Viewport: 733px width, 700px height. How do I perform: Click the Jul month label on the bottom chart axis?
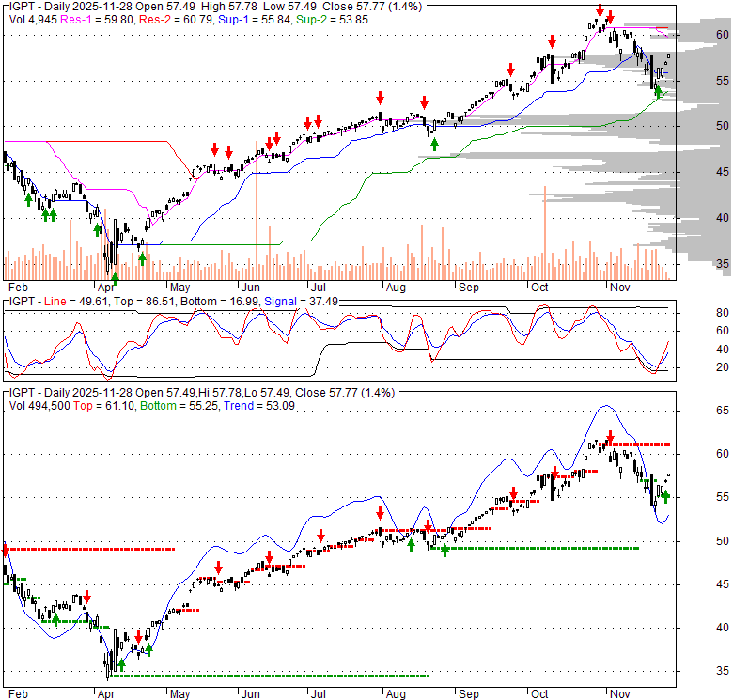pyautogui.click(x=320, y=693)
